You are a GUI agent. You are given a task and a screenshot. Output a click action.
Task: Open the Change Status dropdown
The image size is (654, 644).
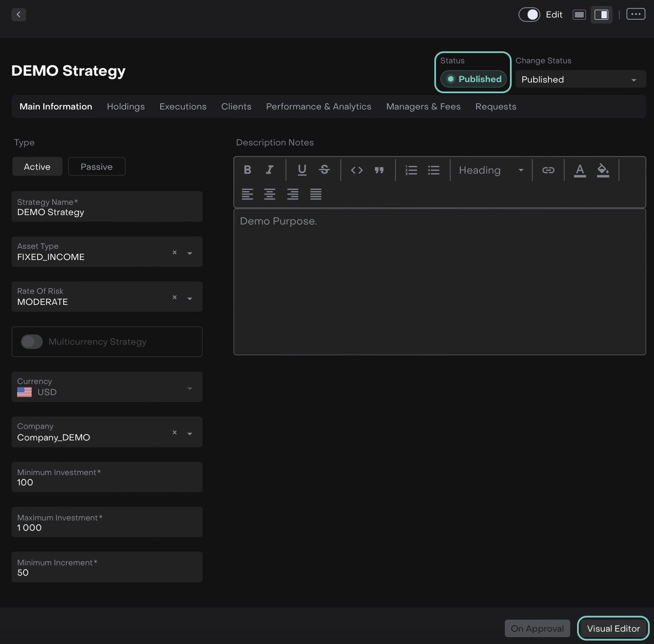pos(580,80)
